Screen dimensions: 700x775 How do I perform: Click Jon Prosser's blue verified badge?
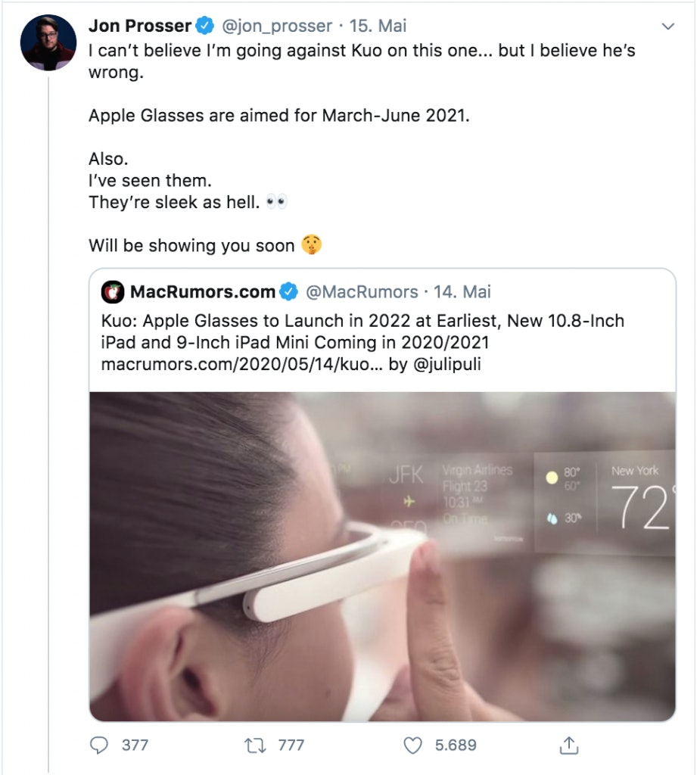[x=204, y=26]
